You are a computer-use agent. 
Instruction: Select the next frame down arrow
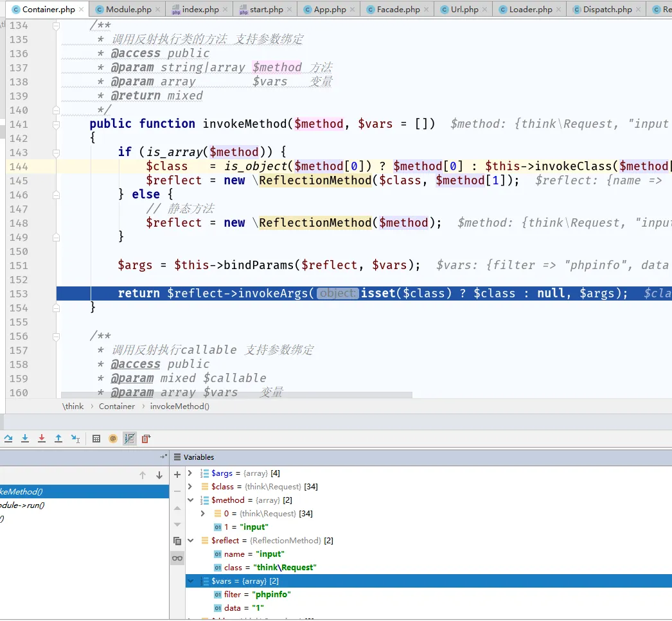pyautogui.click(x=159, y=475)
